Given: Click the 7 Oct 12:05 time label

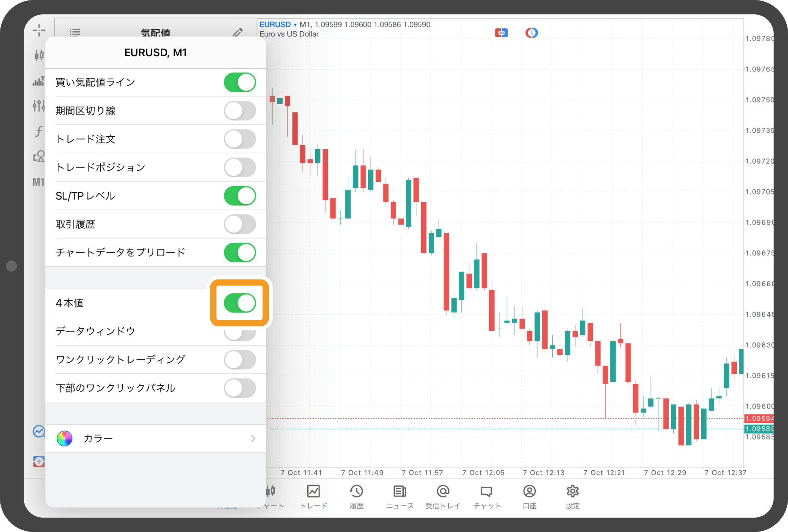Looking at the screenshot, I should point(483,472).
